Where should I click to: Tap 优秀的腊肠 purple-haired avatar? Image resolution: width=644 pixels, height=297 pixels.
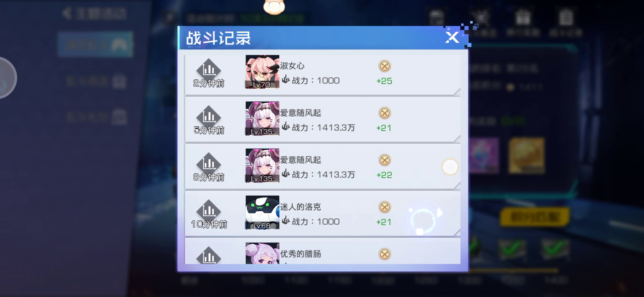(262, 253)
